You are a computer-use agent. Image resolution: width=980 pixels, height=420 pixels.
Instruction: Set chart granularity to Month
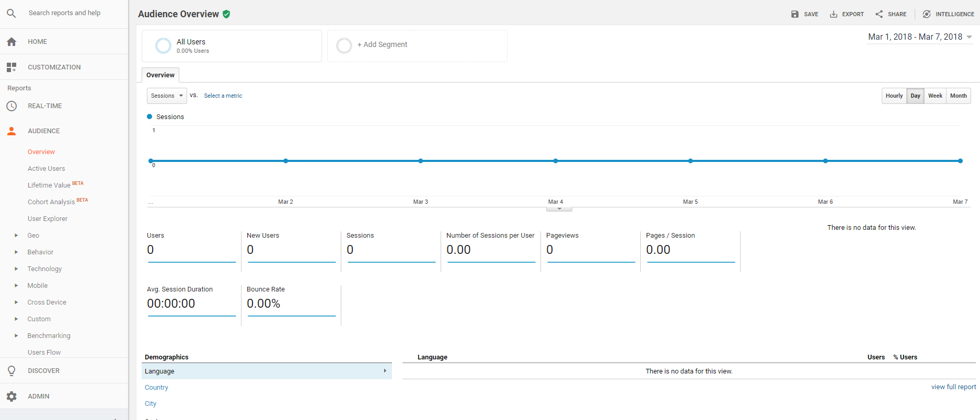coord(958,96)
